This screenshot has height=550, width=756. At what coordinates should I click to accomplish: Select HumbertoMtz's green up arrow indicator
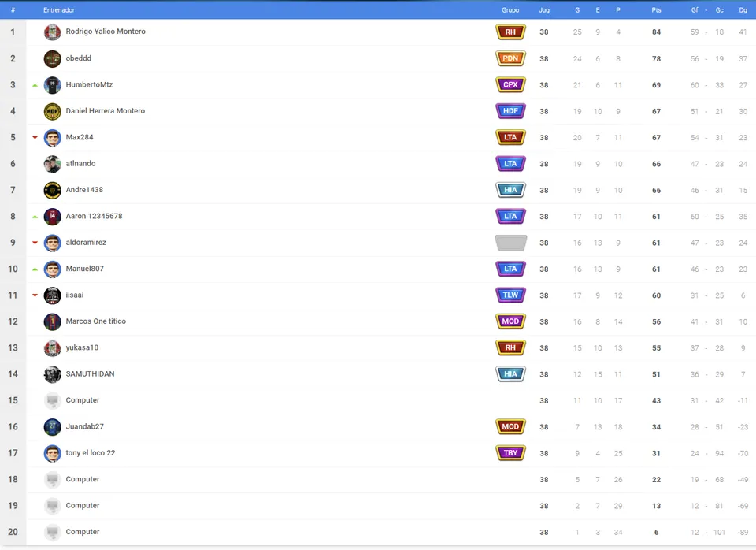pos(35,85)
